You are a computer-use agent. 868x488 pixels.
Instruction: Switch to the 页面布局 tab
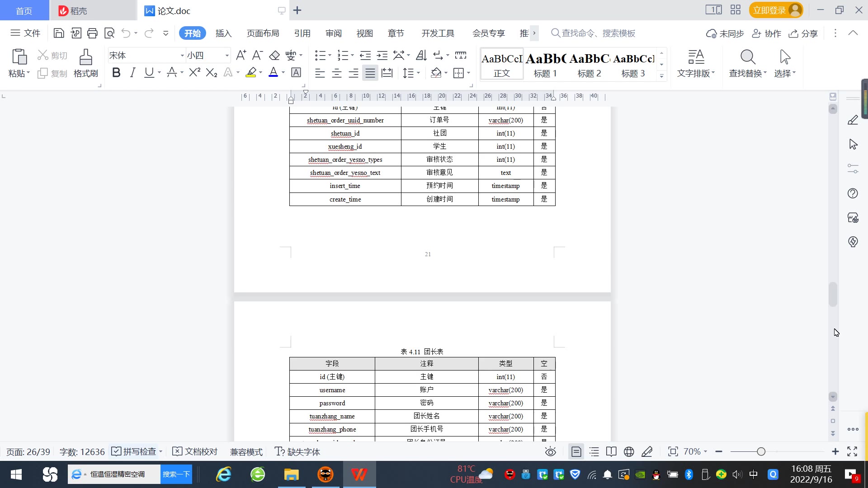coord(263,33)
